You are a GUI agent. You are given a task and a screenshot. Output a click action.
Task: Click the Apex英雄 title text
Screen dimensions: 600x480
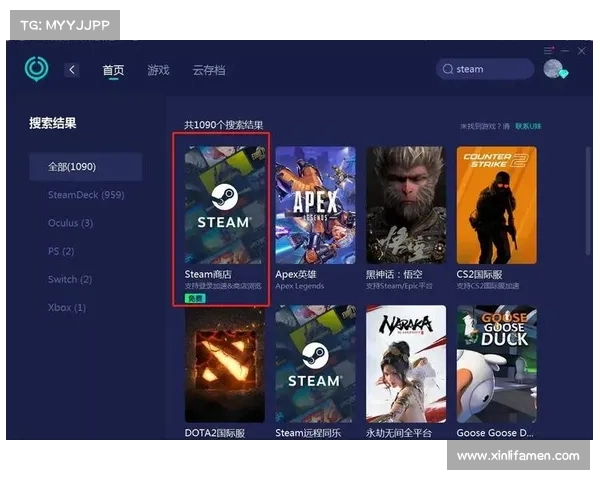coord(296,274)
